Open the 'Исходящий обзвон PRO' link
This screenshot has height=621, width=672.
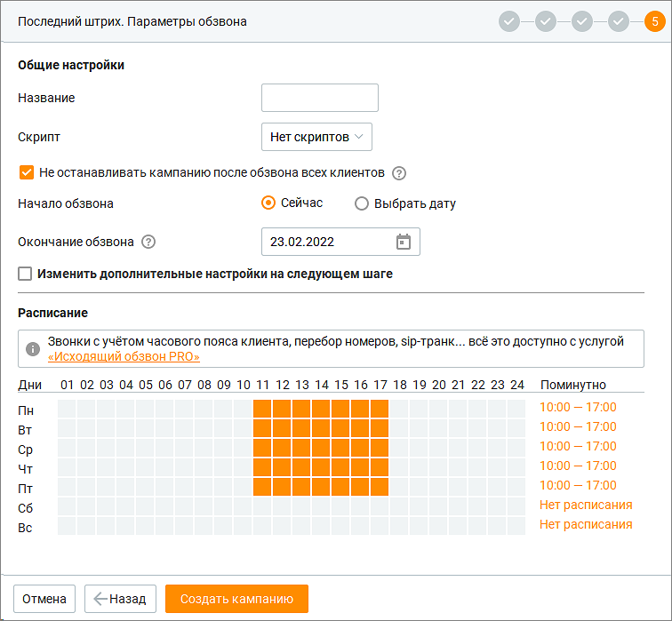124,356
